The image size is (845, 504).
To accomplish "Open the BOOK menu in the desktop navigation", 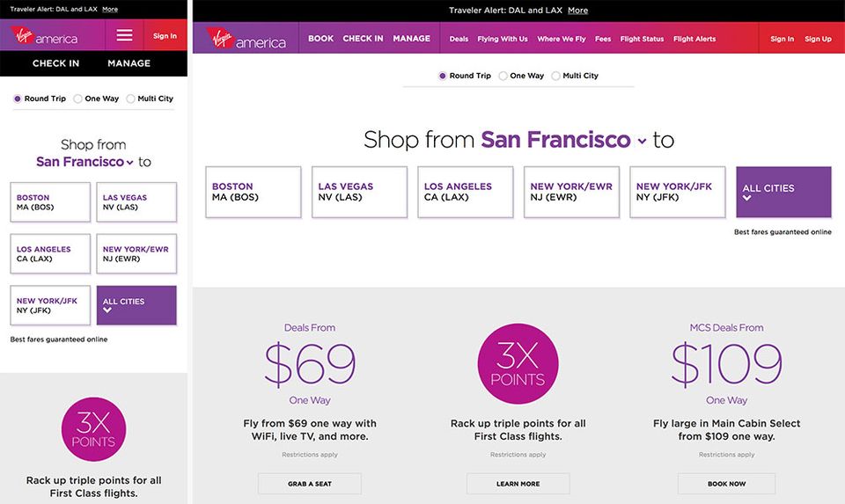I will pos(320,39).
